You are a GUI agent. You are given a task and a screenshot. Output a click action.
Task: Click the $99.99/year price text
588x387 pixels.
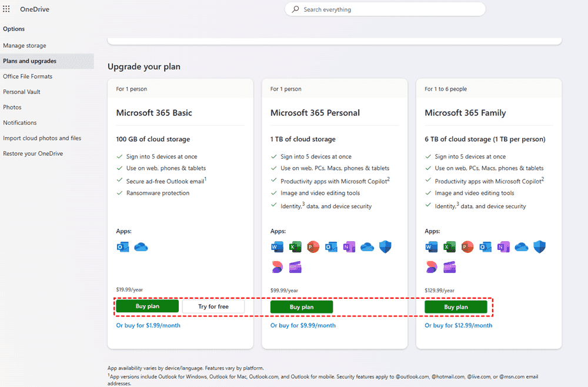(284, 291)
